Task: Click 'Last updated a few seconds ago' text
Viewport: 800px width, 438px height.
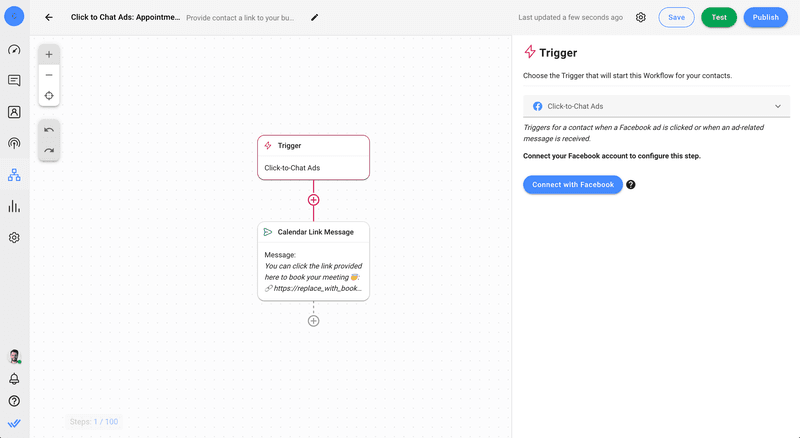Action: (x=570, y=17)
